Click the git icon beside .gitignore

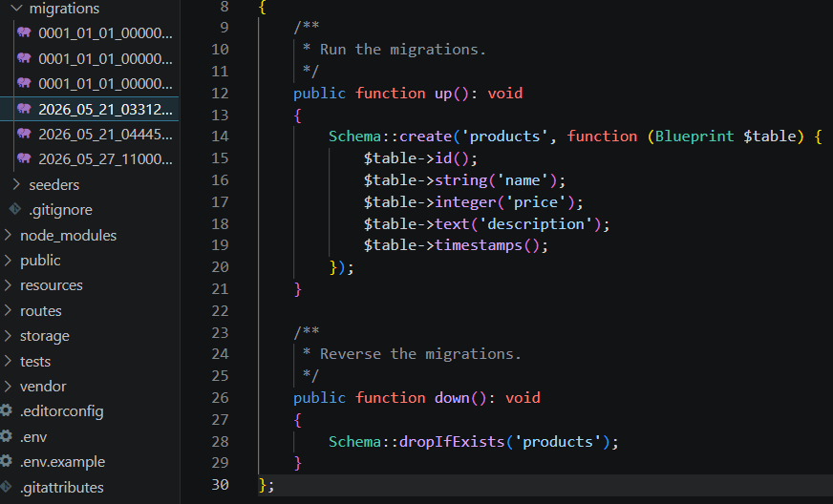point(15,209)
